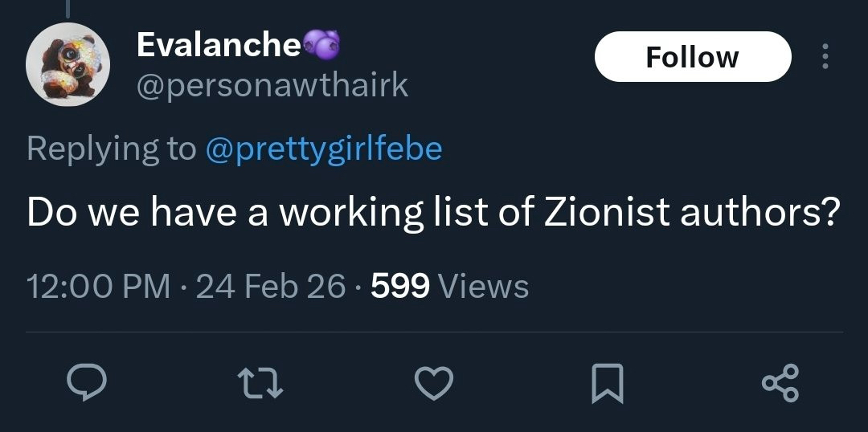The width and height of the screenshot is (868, 432).
Task: Open the @personawthairk handle
Action: pyautogui.click(x=272, y=85)
